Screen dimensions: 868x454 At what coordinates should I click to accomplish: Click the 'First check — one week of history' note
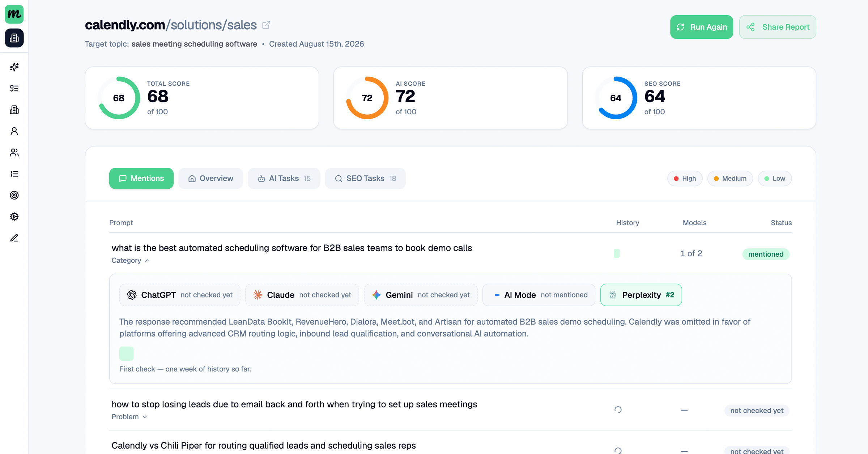(x=185, y=369)
